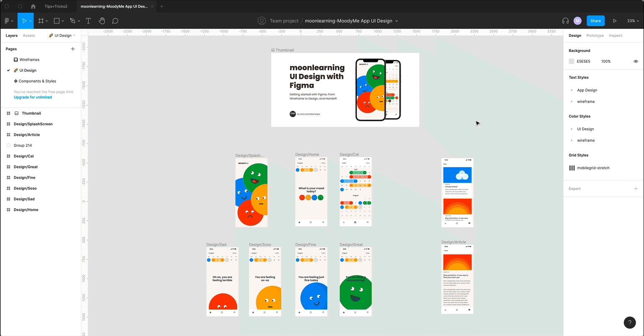Click the E5E5E5 background color swatch
This screenshot has height=336, width=644.
571,61
